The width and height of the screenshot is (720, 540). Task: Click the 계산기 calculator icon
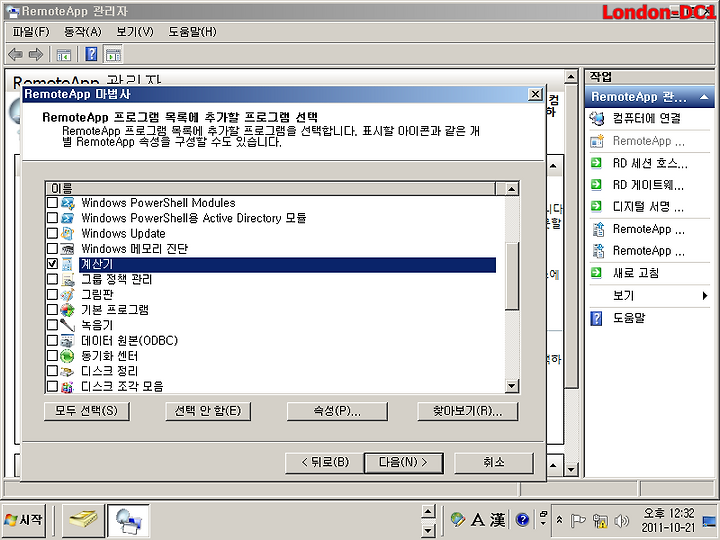click(68, 264)
